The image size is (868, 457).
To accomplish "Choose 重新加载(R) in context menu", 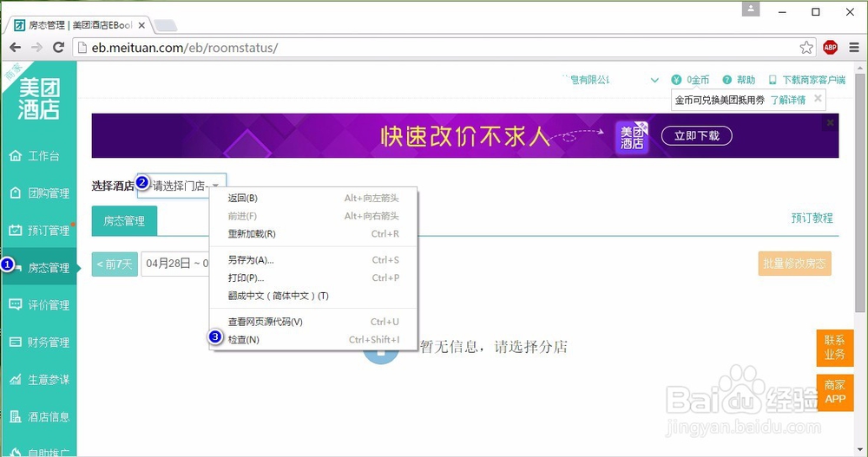I will pos(313,233).
